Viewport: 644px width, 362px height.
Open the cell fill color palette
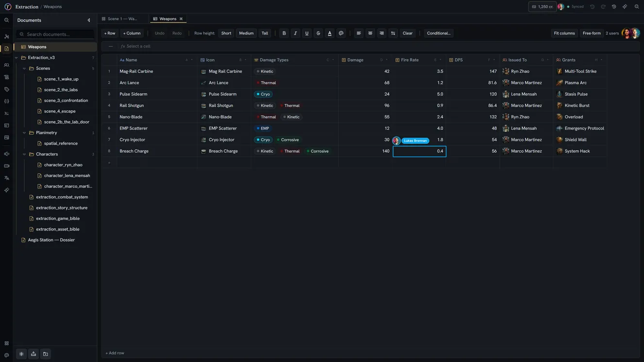pos(341,33)
